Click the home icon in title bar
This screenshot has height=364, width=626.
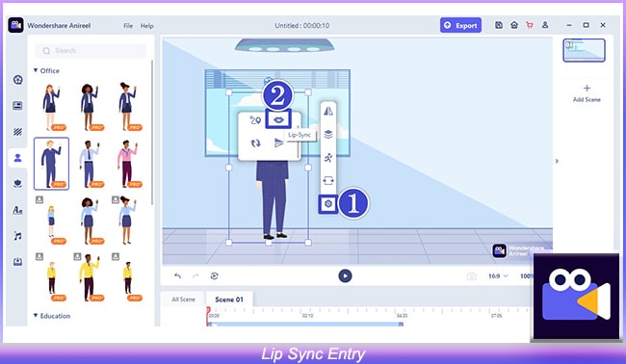pyautogui.click(x=514, y=25)
